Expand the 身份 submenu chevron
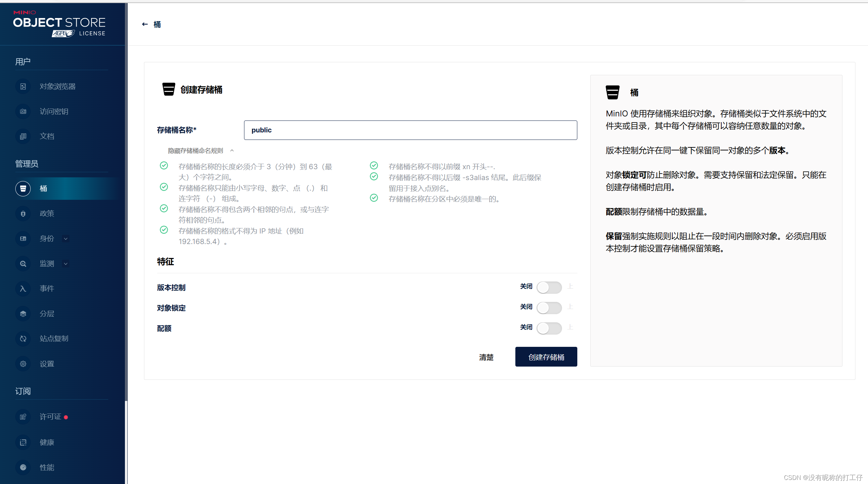868x484 pixels. click(x=66, y=239)
